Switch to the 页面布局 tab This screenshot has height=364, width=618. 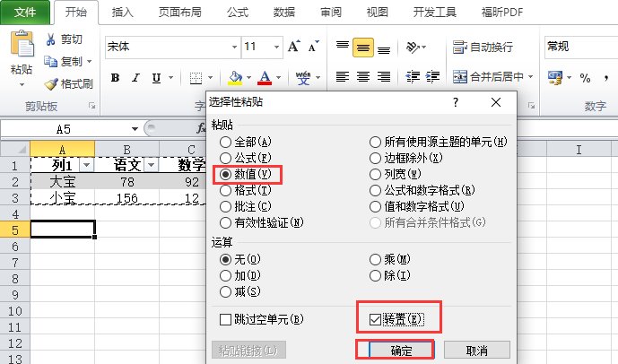179,13
